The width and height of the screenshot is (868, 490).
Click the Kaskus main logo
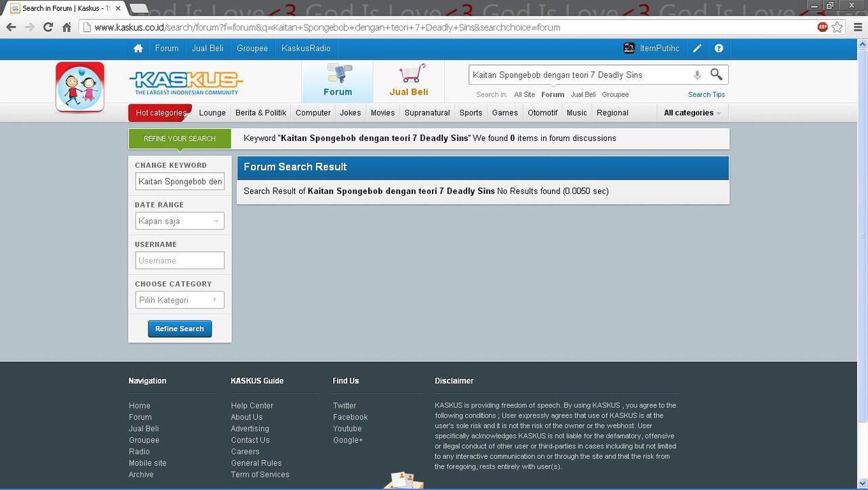(186, 83)
